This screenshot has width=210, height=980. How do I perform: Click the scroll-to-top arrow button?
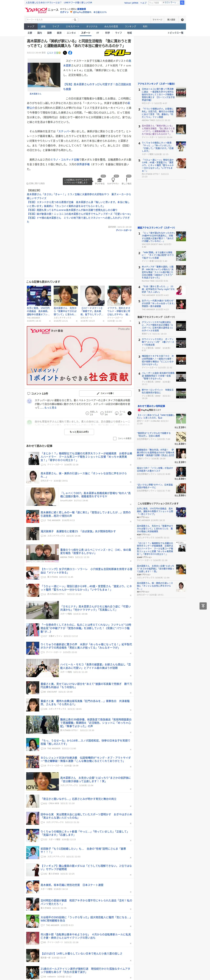point(203,606)
